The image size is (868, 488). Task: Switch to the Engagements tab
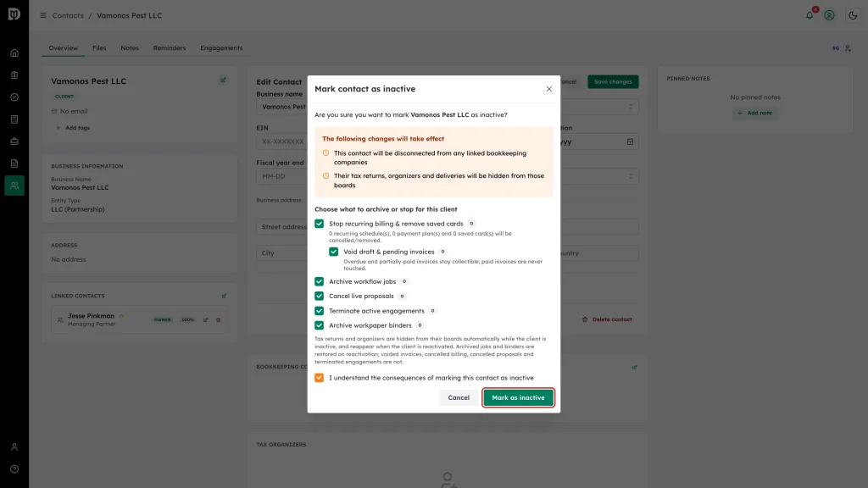click(221, 48)
